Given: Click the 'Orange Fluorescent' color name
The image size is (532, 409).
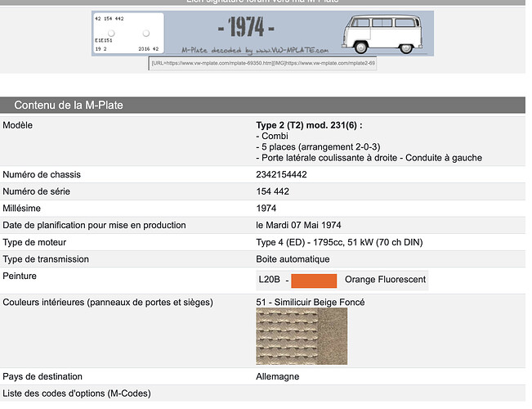Looking at the screenshot, I should pyautogui.click(x=385, y=280).
